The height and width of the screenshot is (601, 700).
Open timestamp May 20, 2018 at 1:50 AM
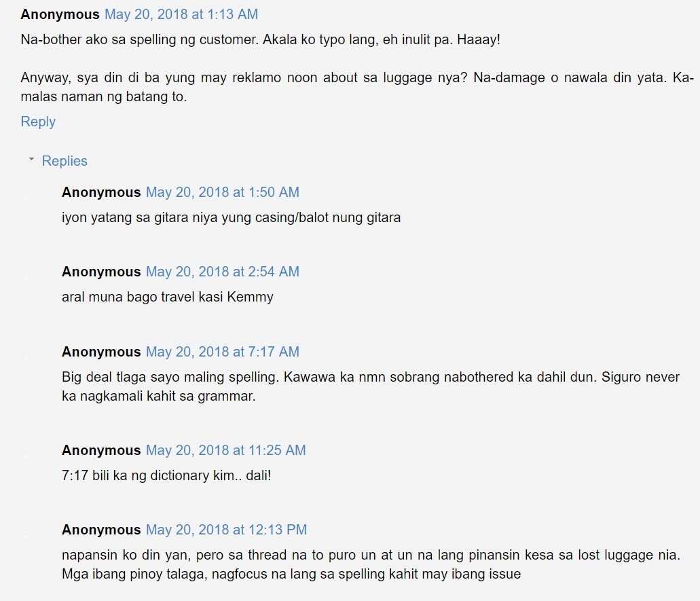click(222, 192)
